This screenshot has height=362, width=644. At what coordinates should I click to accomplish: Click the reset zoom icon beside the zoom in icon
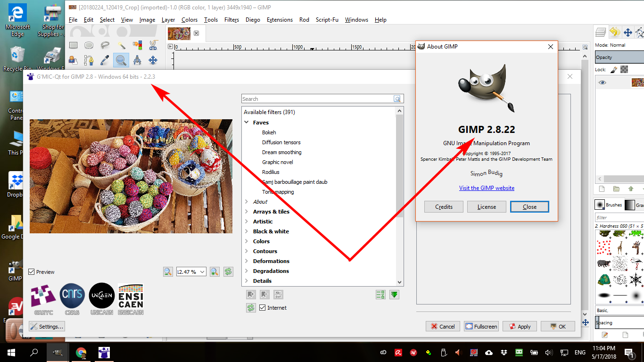(x=228, y=271)
